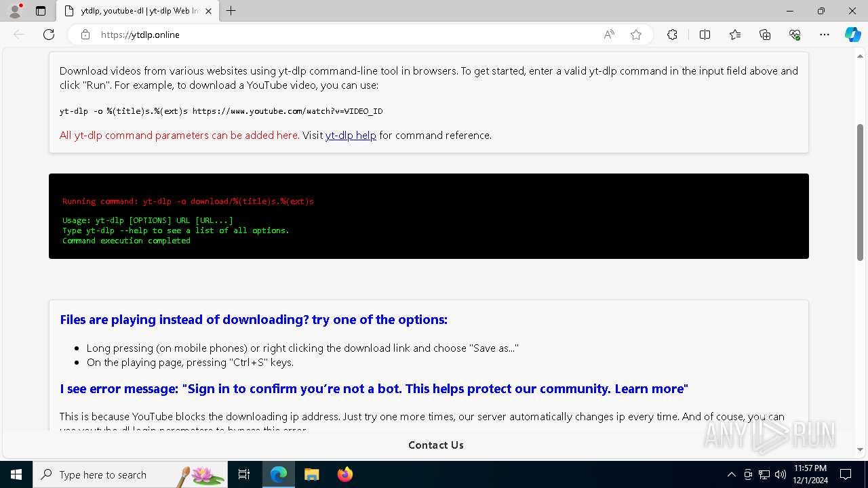Show hidden system tray icons
Viewport: 868px width, 488px height.
coord(731,474)
